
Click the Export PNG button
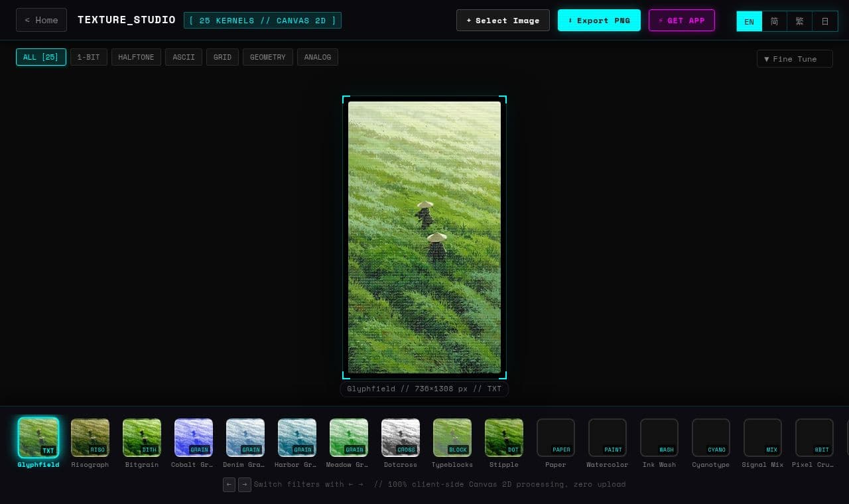[599, 21]
